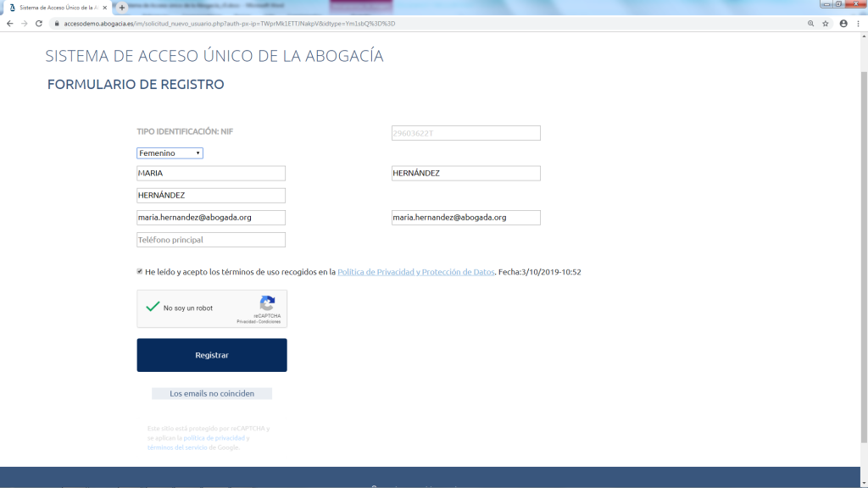868x488 pixels.
Task: Click the browser back arrow
Action: tap(9, 24)
